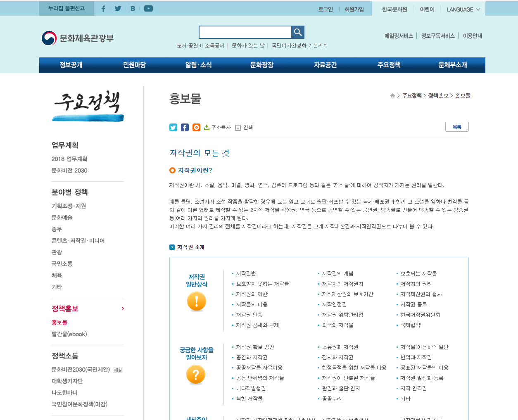Open the 문체부소개 main menu
Viewport: 518px width, 420px height.
click(x=453, y=65)
